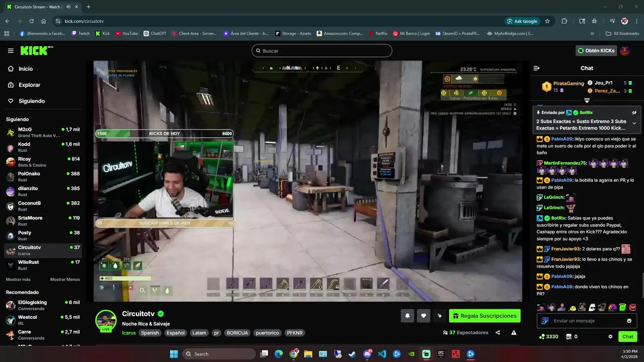Bookmark this page with the star icon
The image size is (644, 362).
tap(547, 21)
